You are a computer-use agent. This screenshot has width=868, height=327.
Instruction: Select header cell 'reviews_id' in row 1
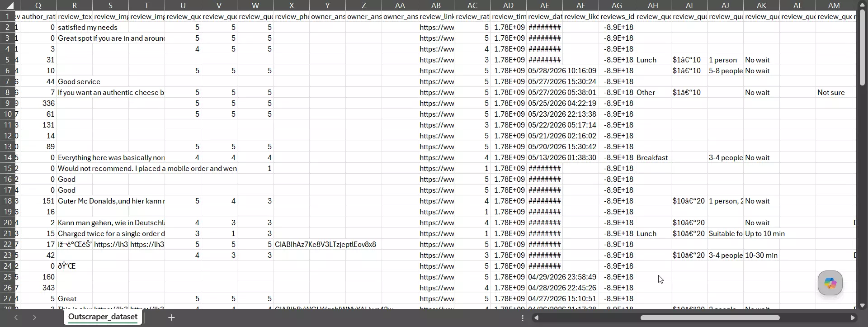point(617,16)
